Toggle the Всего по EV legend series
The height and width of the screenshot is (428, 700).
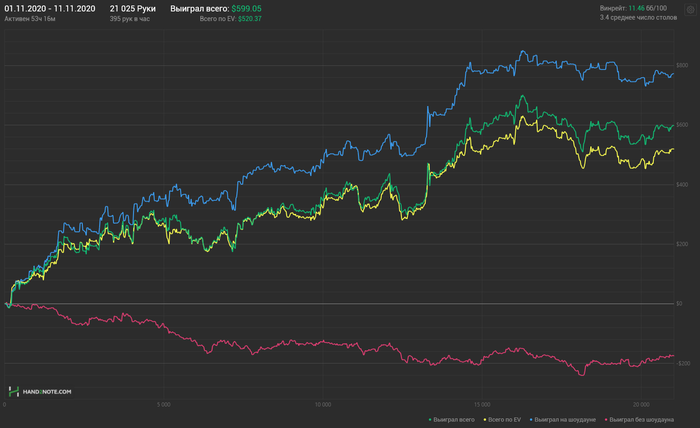click(504, 420)
